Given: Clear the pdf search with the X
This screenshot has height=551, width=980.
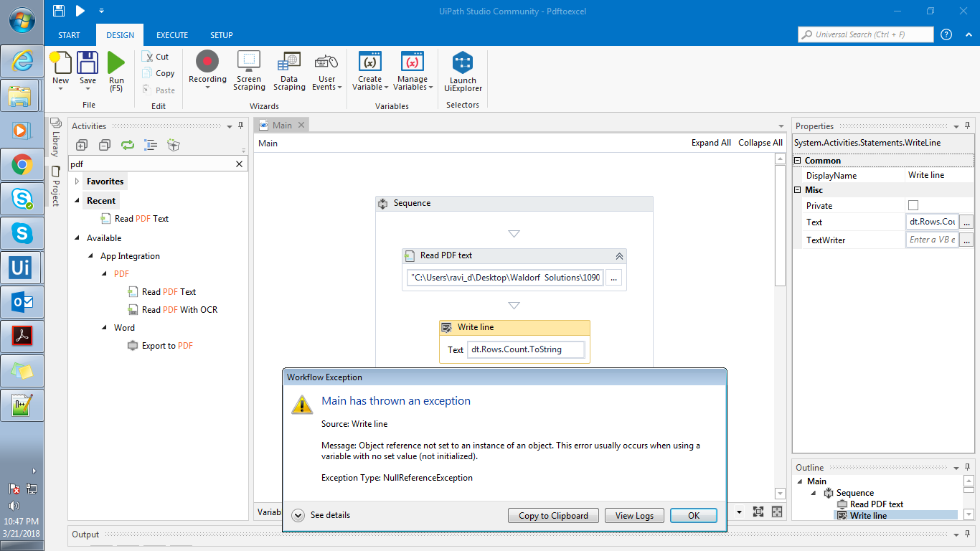Looking at the screenshot, I should pyautogui.click(x=240, y=164).
